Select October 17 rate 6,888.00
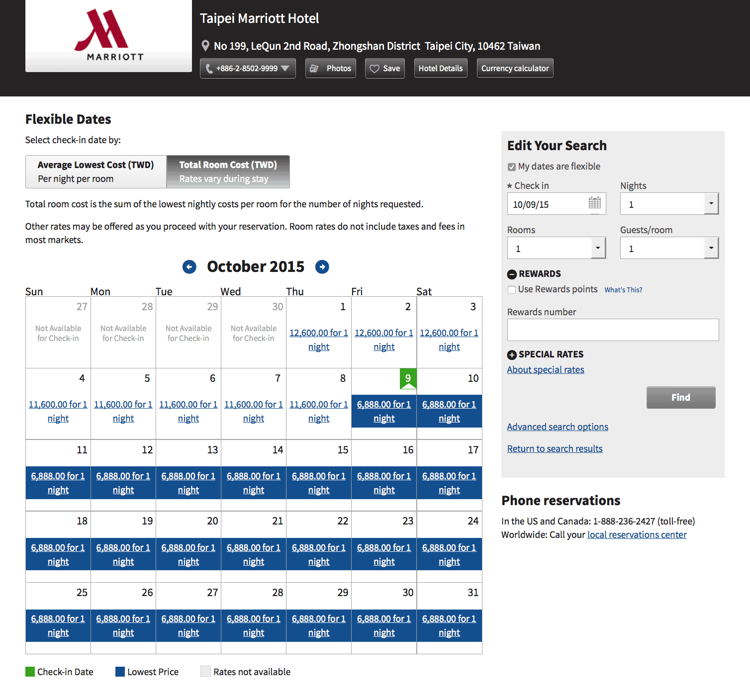The image size is (750, 700). tap(449, 483)
